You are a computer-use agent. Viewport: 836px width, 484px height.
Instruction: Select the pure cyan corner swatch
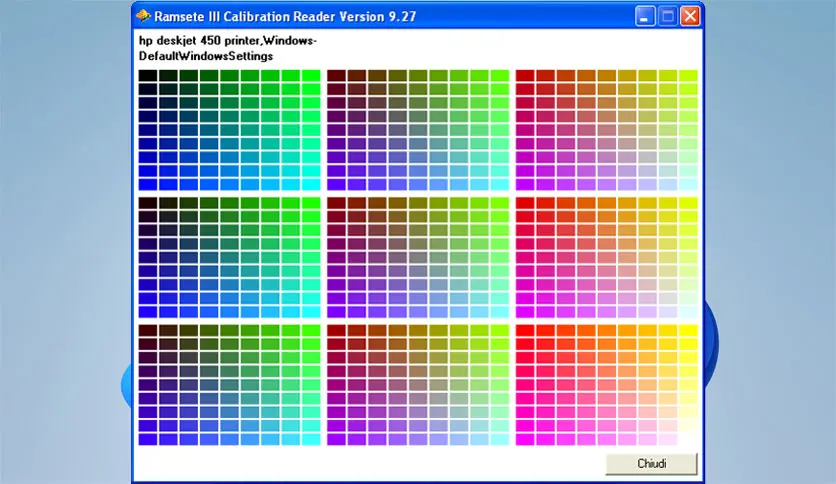(311, 184)
